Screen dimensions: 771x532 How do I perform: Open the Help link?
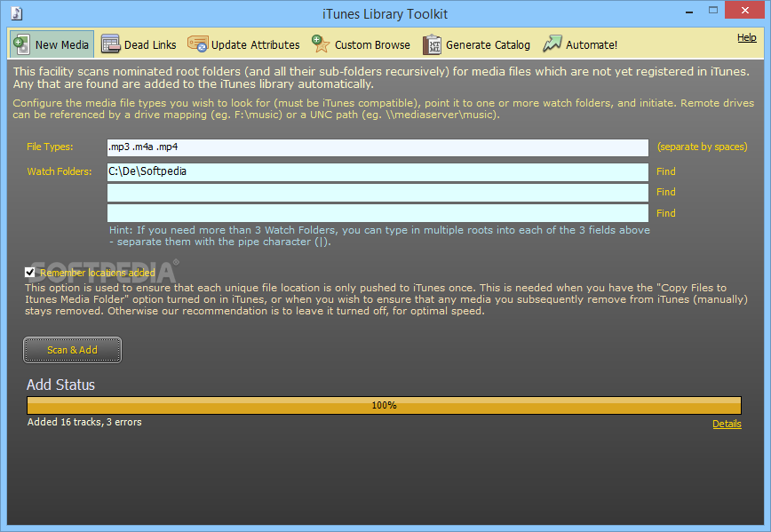(x=746, y=38)
